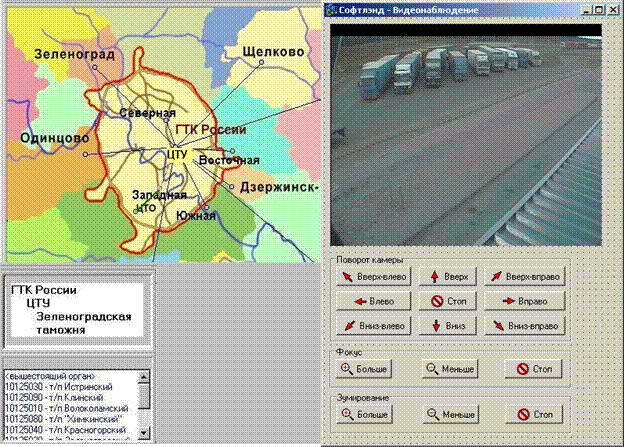Click the list scrollbar down arrow
This screenshot has width=624, height=447.
144,433
